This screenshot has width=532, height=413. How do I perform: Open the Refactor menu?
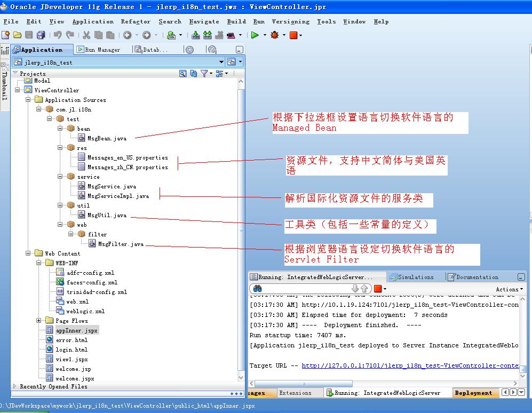click(x=136, y=21)
